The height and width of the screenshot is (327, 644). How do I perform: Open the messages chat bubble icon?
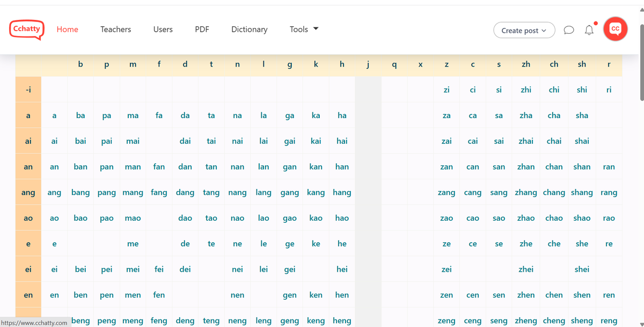[x=569, y=30]
